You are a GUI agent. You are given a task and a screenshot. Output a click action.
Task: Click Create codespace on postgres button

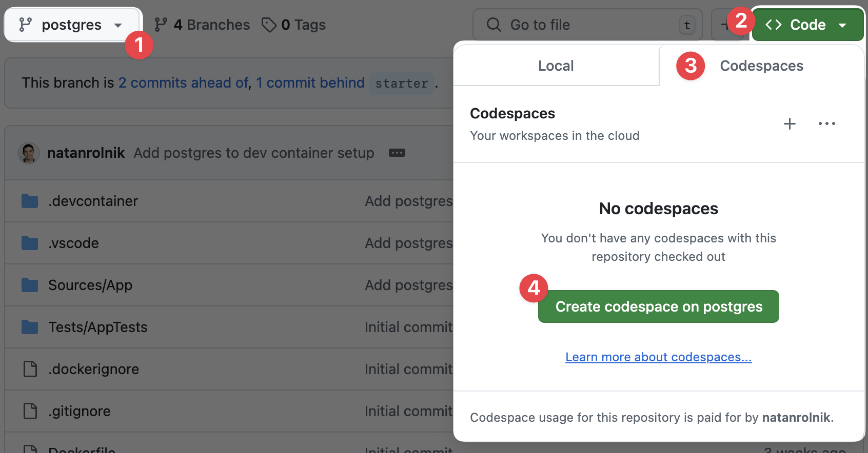[658, 306]
